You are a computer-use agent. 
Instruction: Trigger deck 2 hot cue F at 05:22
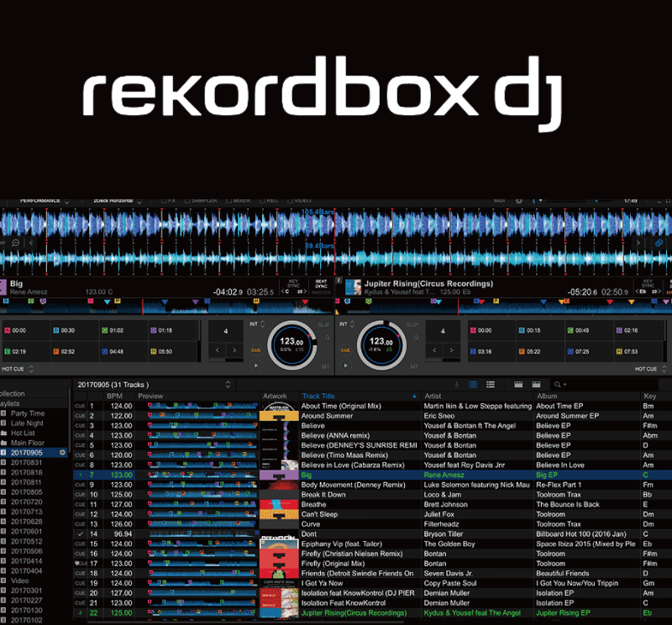coord(540,351)
